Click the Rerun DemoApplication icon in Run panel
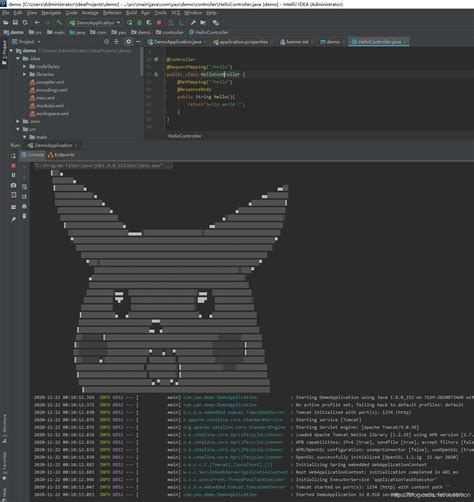Viewport: 474px width, 502px height. 13,156
